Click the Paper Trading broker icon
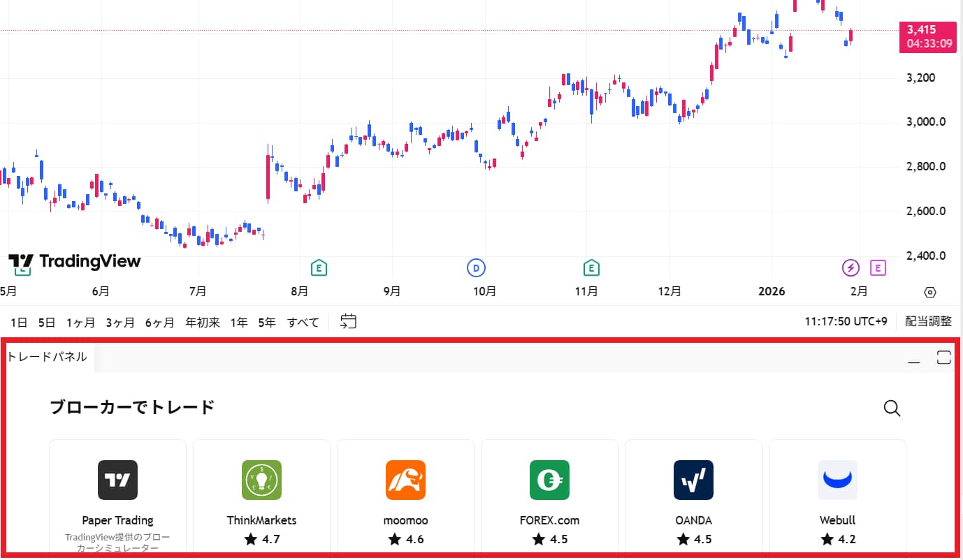This screenshot has height=560, width=963. [117, 480]
